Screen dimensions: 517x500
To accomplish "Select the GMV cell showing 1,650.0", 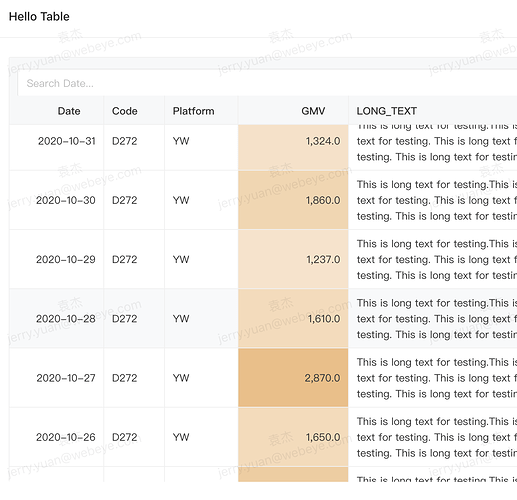I will coord(293,437).
